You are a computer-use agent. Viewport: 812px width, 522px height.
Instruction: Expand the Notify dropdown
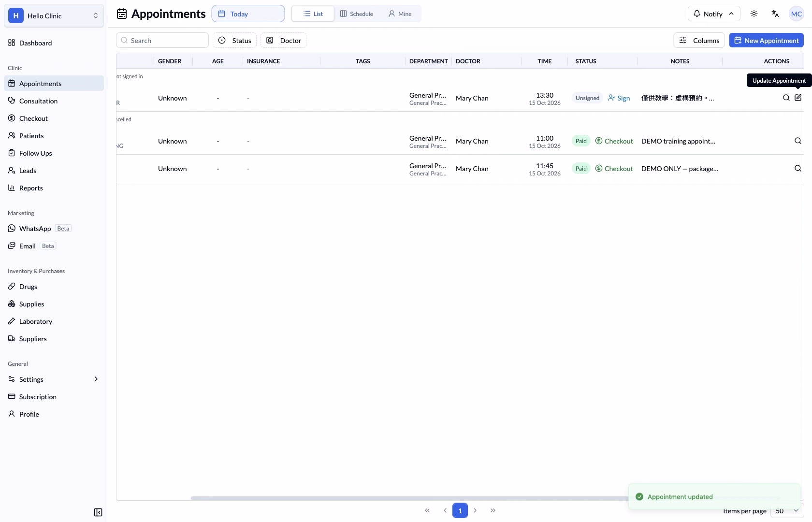pyautogui.click(x=714, y=14)
